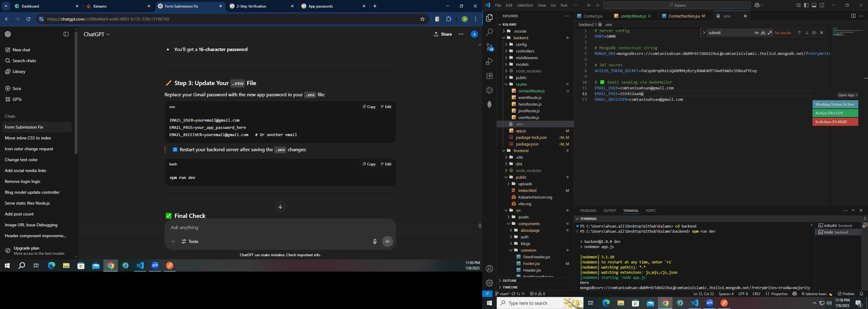The height and width of the screenshot is (309, 868).
Task: Open the File menu in VS Code
Action: pos(498,5)
